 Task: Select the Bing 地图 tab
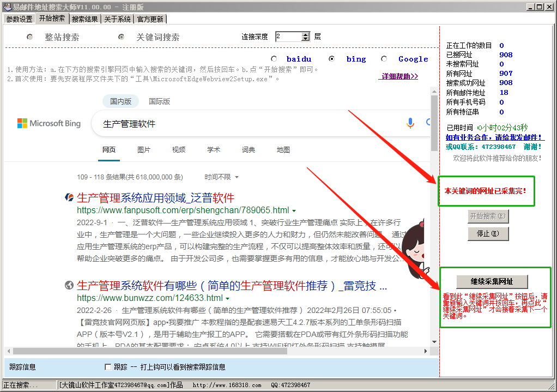283,150
